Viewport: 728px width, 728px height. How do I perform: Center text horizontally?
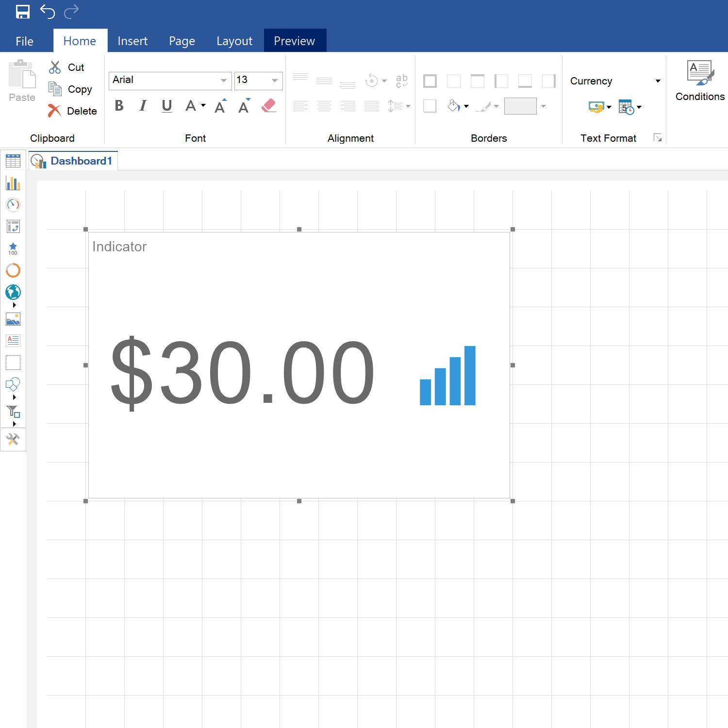324,106
